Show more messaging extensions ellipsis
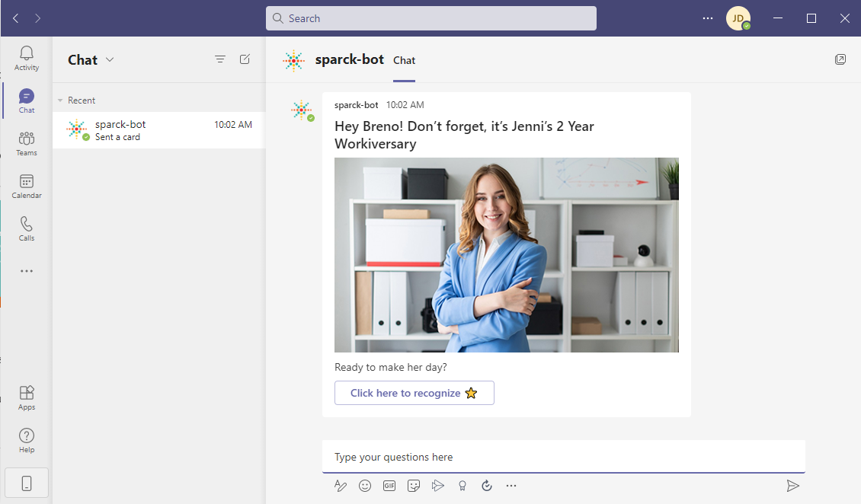 511,486
